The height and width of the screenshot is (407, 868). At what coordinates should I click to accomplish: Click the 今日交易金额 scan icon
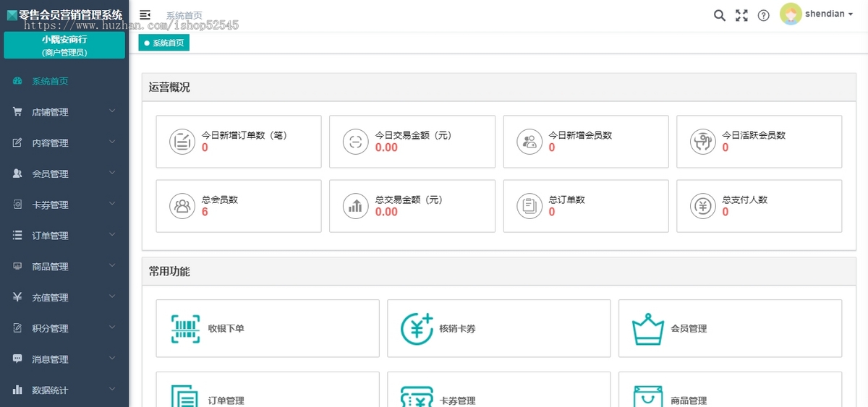click(355, 141)
